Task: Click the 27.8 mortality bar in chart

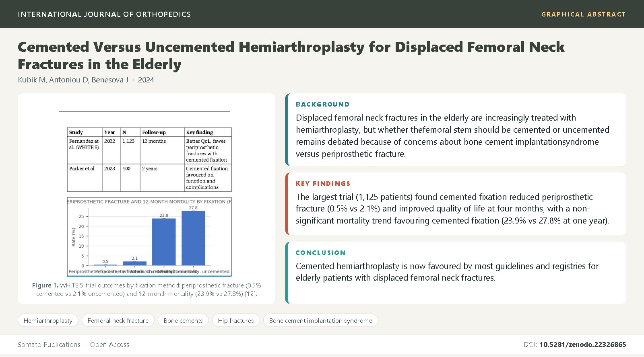Action: point(193,238)
